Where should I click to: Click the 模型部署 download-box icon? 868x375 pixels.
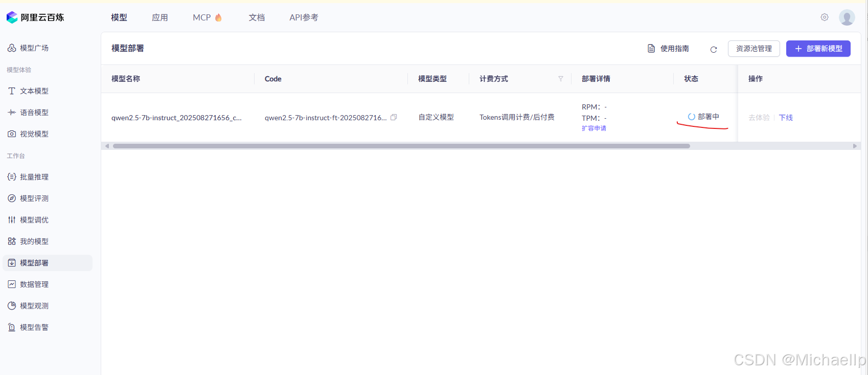coord(12,263)
